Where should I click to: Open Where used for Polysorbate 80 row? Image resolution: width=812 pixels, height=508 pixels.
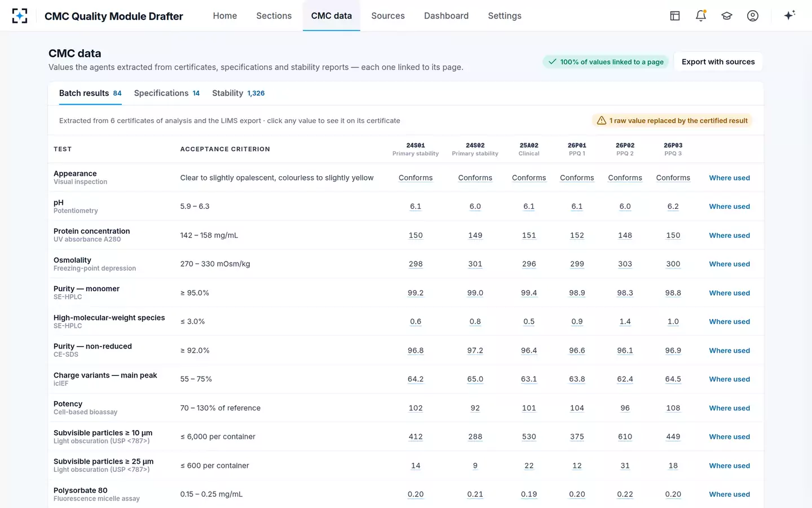(729, 494)
